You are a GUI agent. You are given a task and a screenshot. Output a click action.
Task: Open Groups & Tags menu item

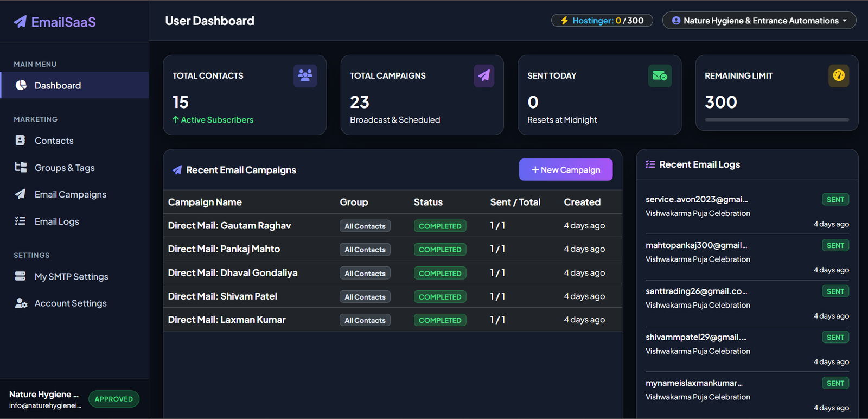pyautogui.click(x=74, y=168)
